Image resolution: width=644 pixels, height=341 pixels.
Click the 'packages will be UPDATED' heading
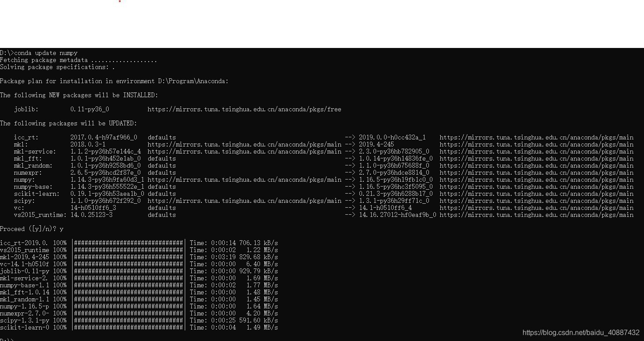(68, 123)
